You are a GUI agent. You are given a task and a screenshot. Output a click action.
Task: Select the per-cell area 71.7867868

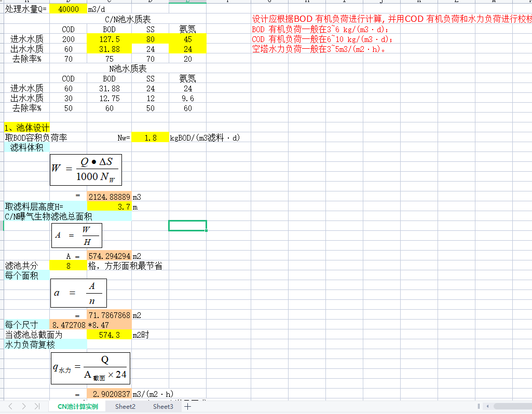[x=109, y=315]
